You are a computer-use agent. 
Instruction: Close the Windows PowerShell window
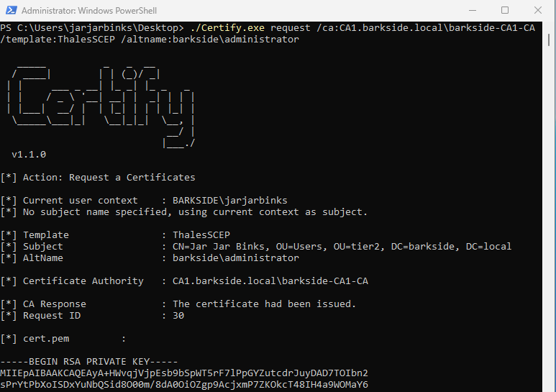tap(537, 10)
